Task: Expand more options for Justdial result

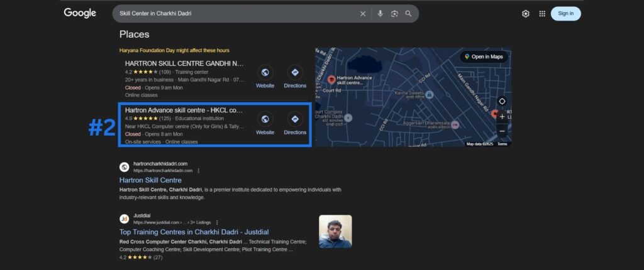Action: 217,222
